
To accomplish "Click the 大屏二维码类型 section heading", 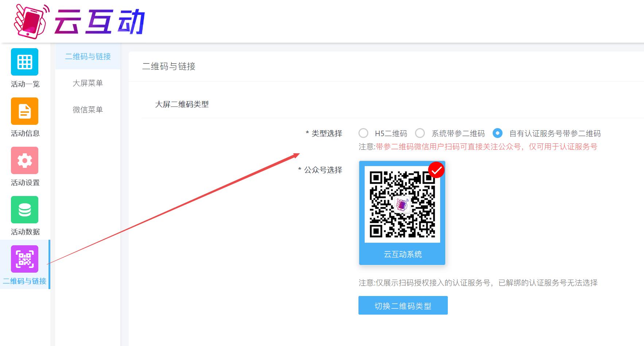I will coord(182,104).
